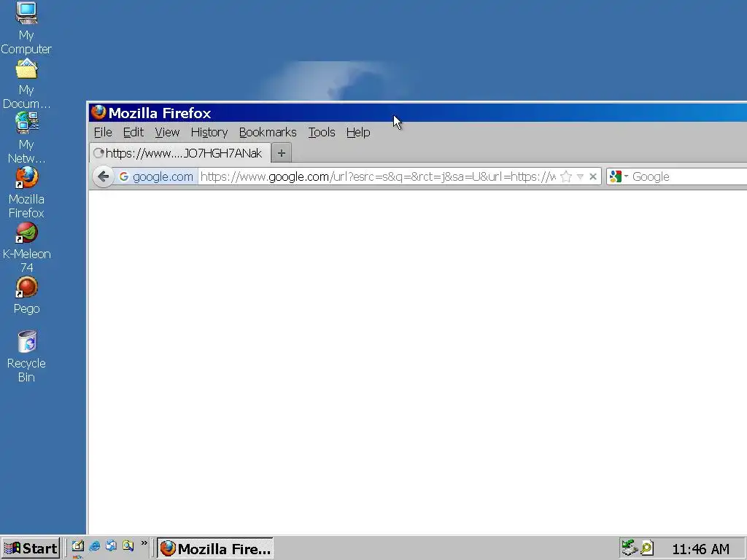The image size is (747, 560).
Task: Bookmark this page with the star icon
Action: 566,176
